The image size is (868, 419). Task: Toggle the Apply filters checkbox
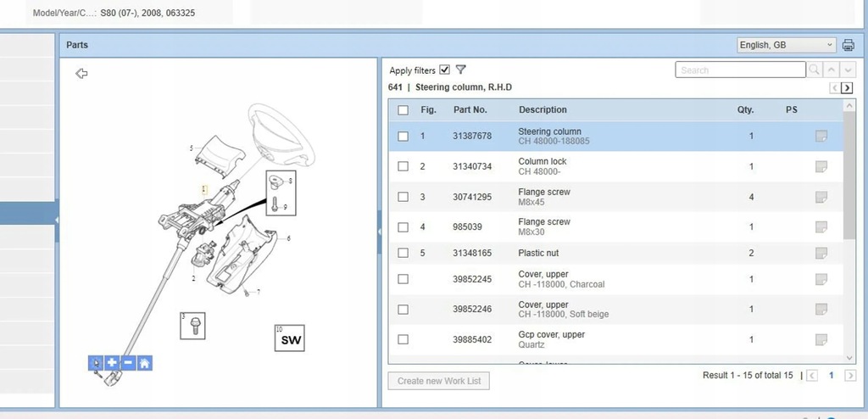[x=444, y=70]
